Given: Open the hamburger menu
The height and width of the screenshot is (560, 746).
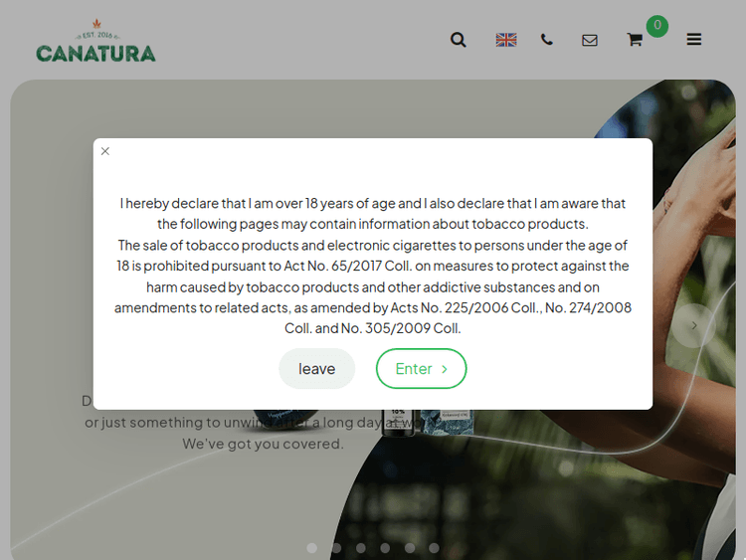Looking at the screenshot, I should (694, 40).
